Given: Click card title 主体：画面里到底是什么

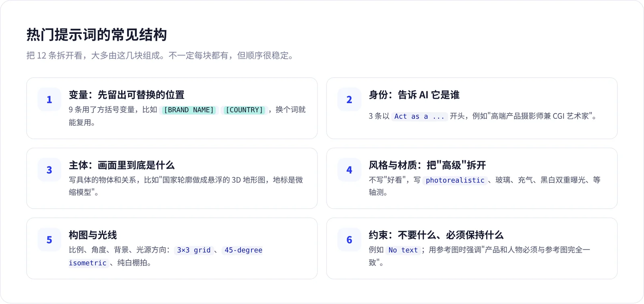Looking at the screenshot, I should (x=122, y=165).
